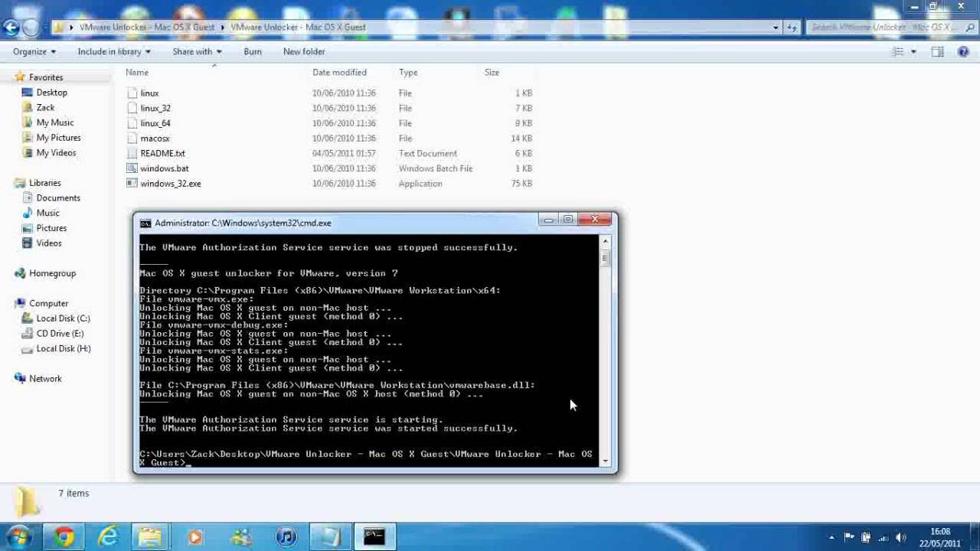
Task: Open the Music library
Action: point(47,213)
